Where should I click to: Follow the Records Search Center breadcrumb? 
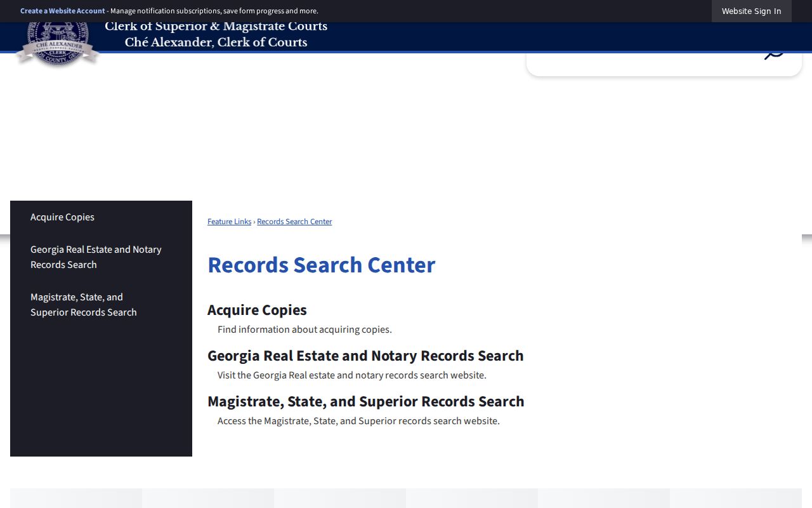pyautogui.click(x=294, y=222)
